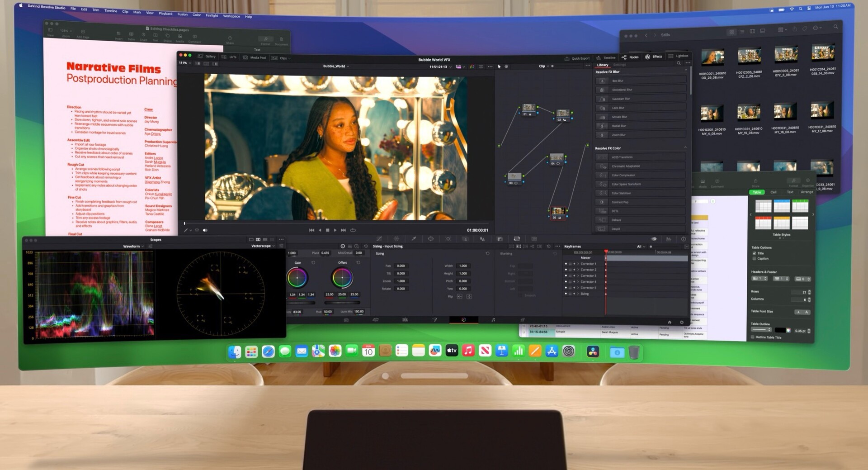868x470 pixels.
Task: Switch to the Deliver page rocket icon
Action: (x=522, y=320)
